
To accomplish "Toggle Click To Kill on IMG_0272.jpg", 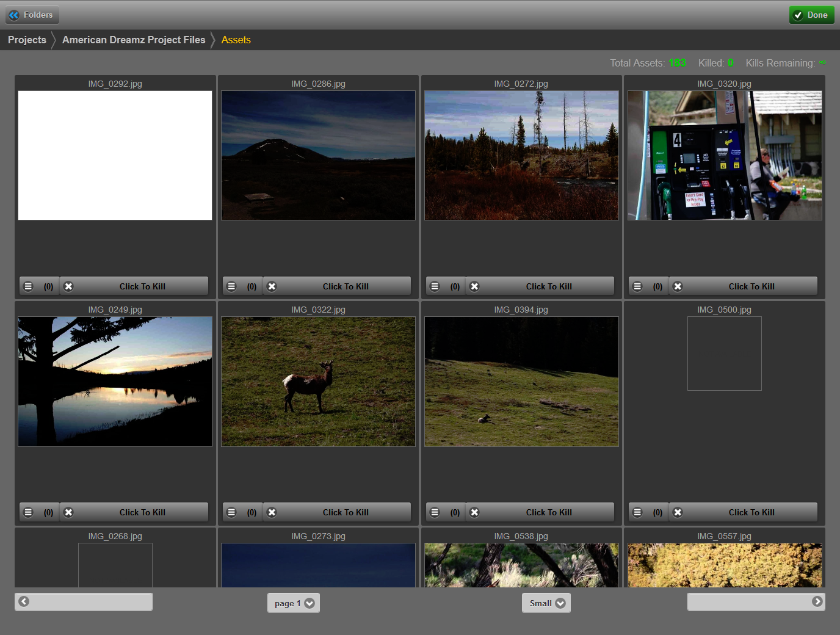I will click(x=548, y=286).
